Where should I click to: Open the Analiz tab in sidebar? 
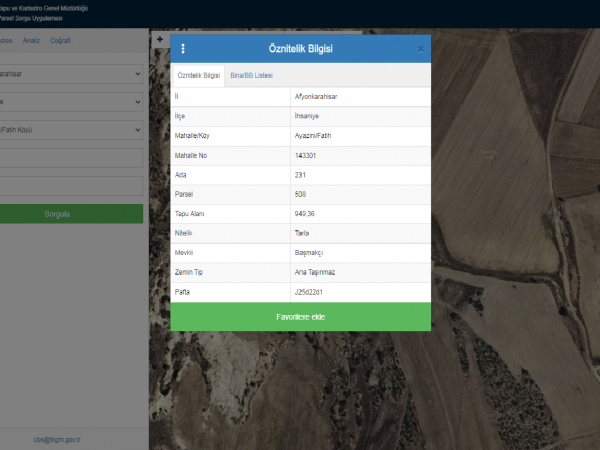coord(31,41)
